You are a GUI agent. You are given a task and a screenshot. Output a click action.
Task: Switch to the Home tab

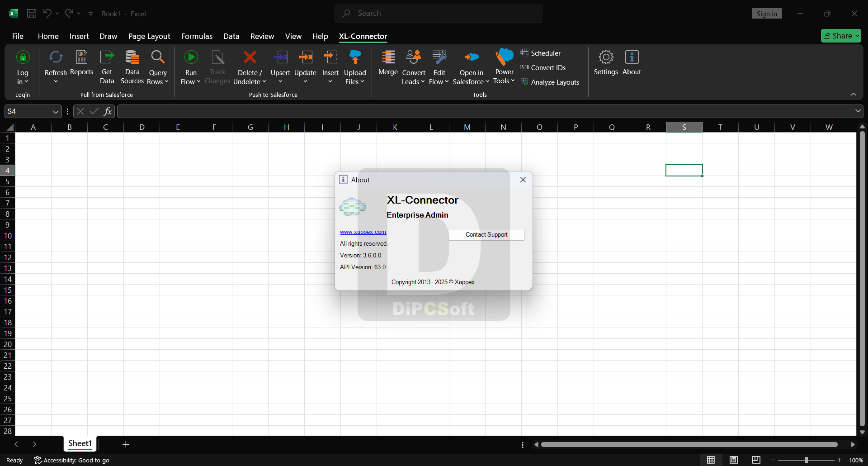tap(48, 36)
